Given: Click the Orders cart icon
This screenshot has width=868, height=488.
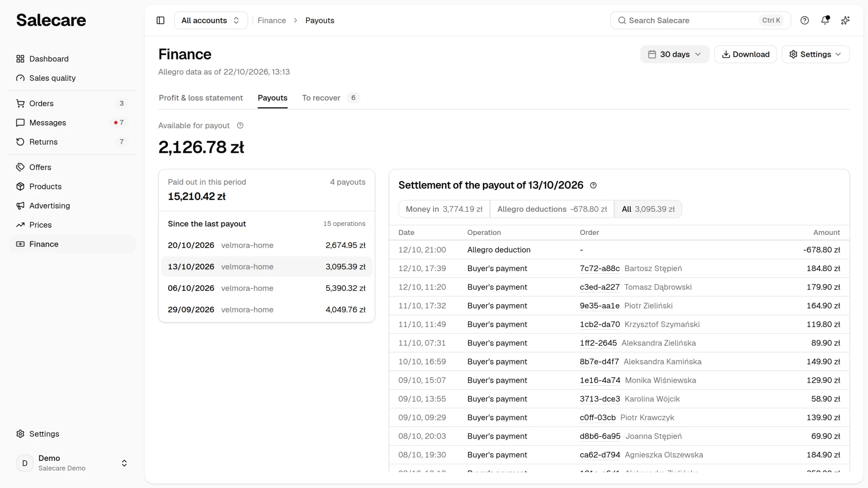Looking at the screenshot, I should tap(20, 103).
